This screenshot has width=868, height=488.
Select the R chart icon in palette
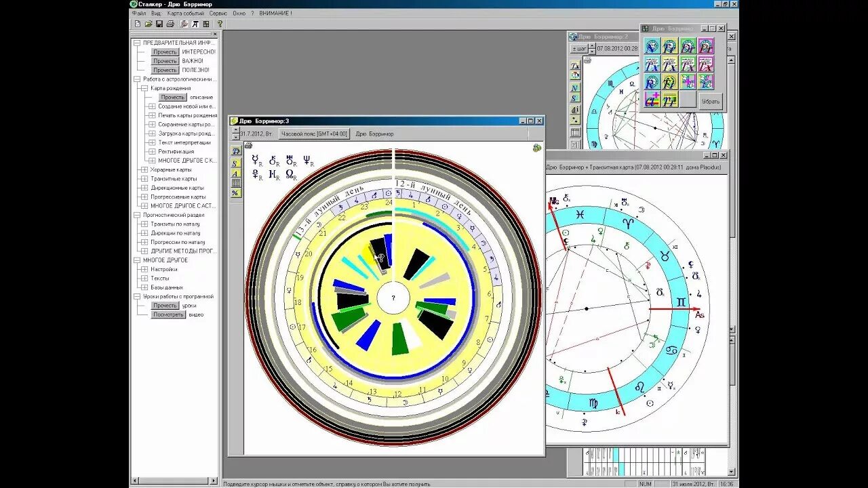[x=652, y=82]
